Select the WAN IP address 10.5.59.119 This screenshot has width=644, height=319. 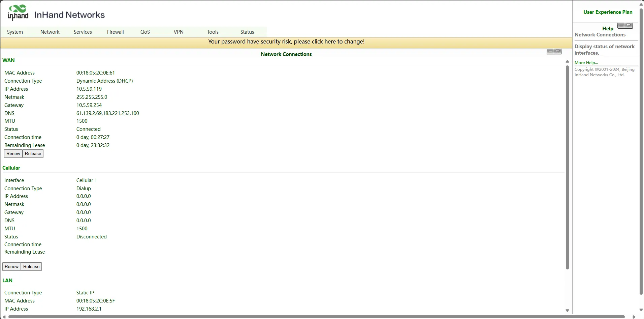89,89
